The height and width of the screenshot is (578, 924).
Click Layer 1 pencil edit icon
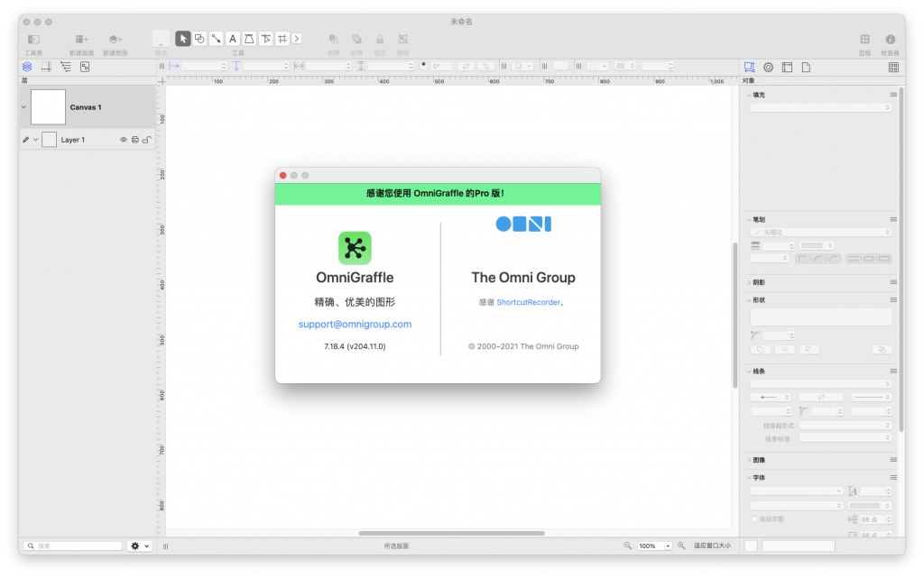point(25,140)
